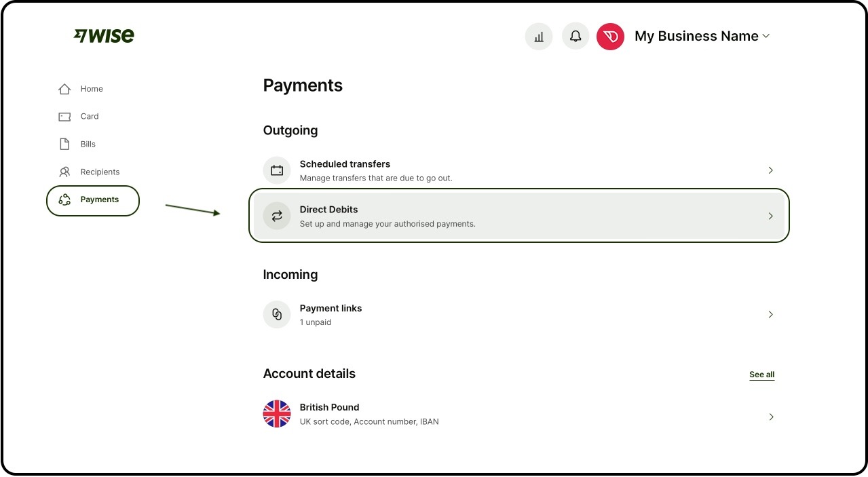Screen dimensions: 868x477
Task: Click the British Pound flag icon
Action: pos(277,414)
